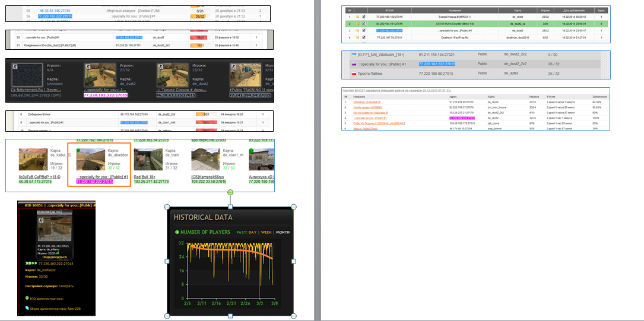Click the Russian flag beside Просто Паблик

coord(354,74)
